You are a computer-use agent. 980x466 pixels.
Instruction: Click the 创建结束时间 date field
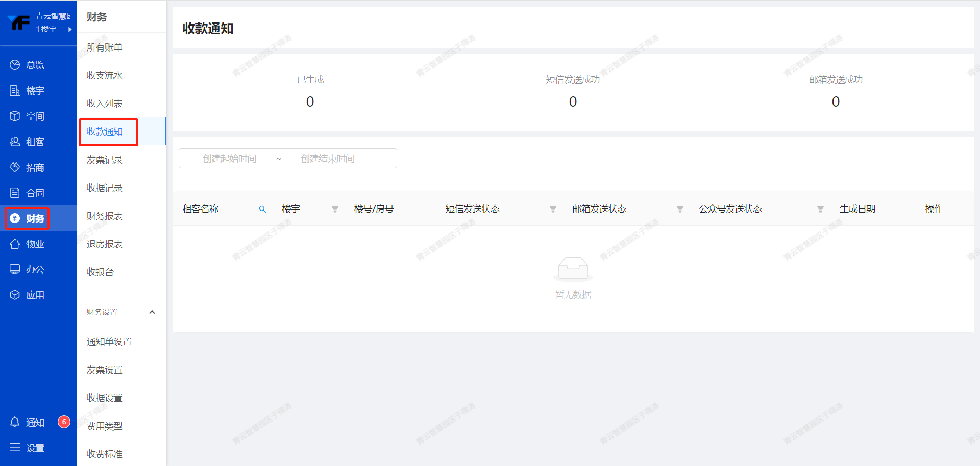coord(327,159)
